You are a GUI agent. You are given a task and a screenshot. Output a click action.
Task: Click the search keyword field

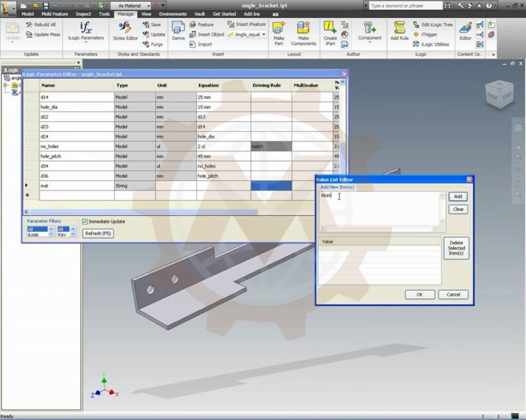(x=406, y=6)
